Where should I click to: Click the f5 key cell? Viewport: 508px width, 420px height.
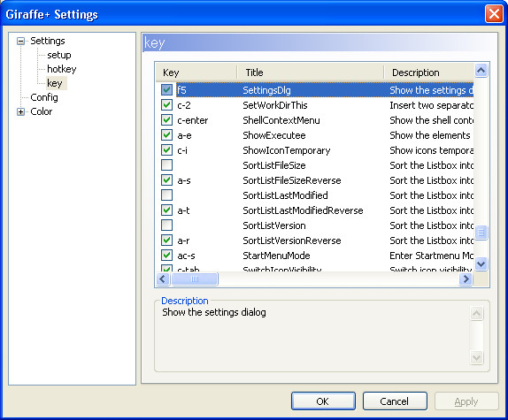[181, 90]
